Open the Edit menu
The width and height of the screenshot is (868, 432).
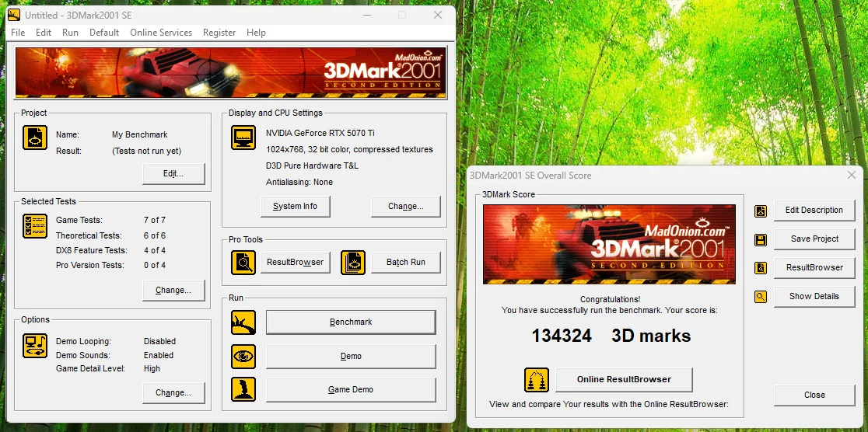[44, 33]
